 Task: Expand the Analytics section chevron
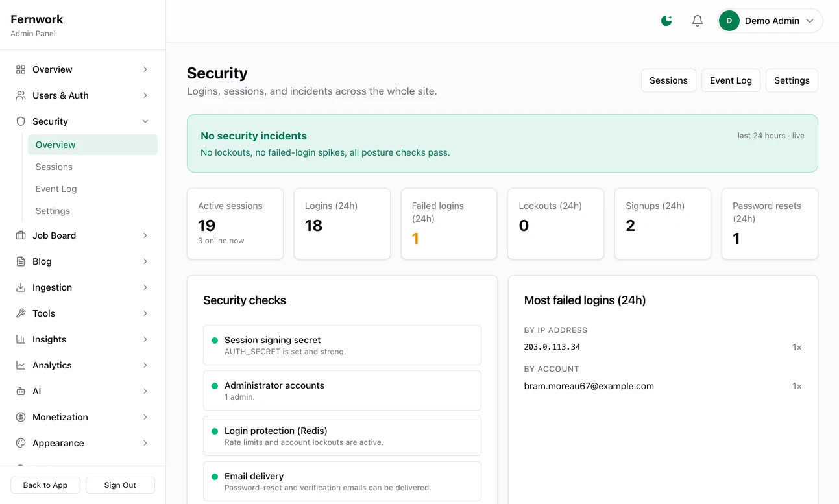click(x=145, y=365)
